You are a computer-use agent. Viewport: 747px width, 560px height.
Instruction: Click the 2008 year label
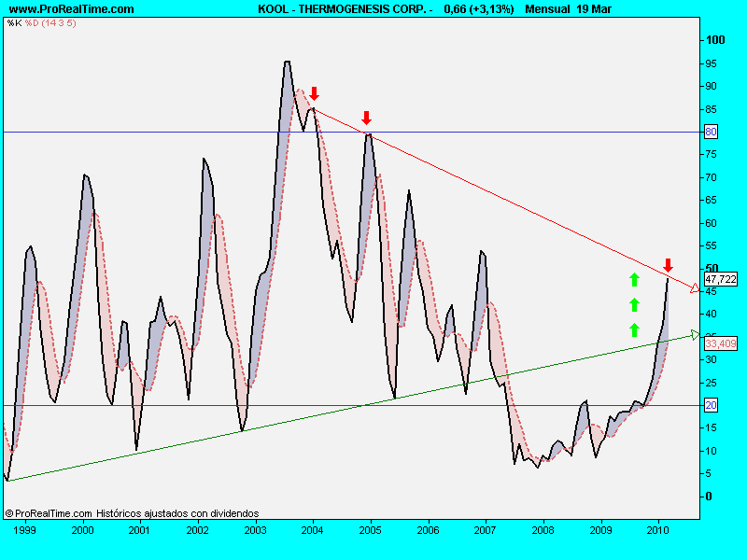tap(543, 530)
